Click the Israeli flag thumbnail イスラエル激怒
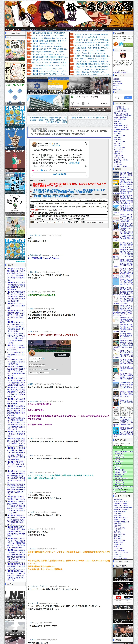 tap(37, 86)
